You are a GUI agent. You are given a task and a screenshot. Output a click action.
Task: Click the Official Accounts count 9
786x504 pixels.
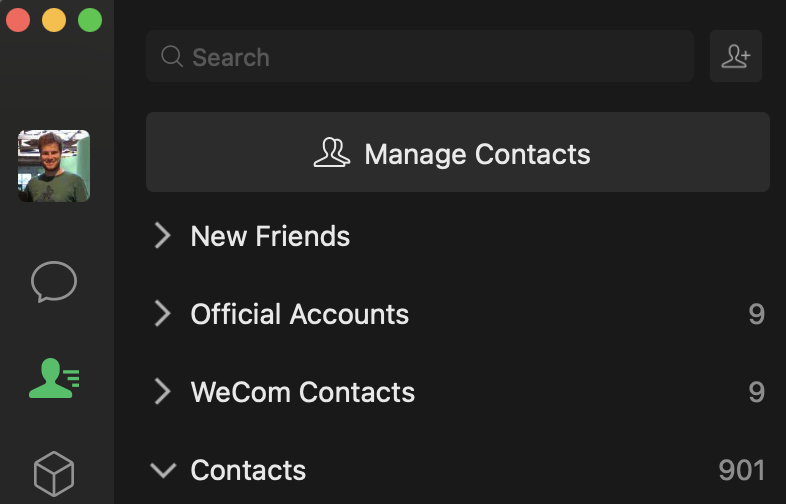click(x=756, y=314)
